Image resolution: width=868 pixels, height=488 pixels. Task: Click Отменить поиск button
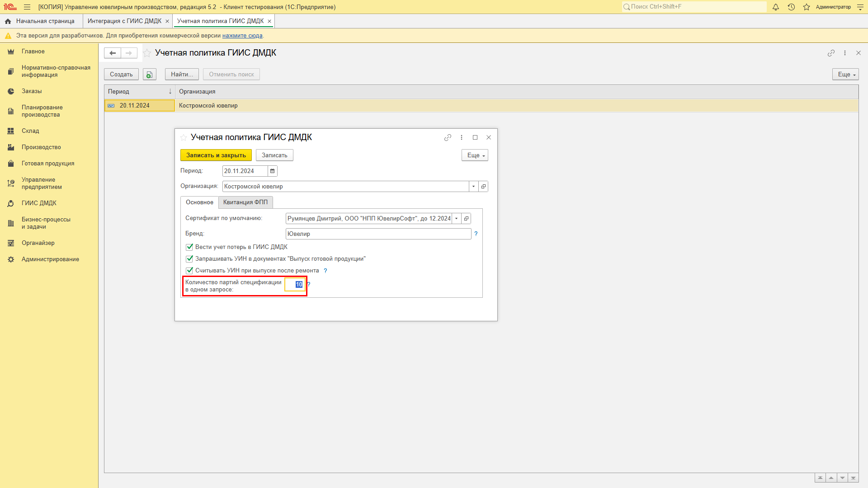click(231, 75)
